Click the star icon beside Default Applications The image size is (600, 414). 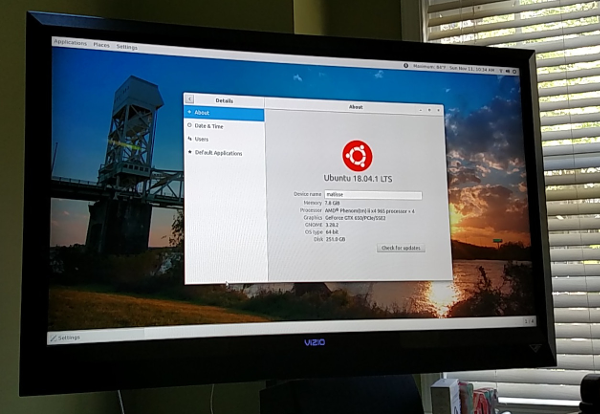pyautogui.click(x=190, y=153)
